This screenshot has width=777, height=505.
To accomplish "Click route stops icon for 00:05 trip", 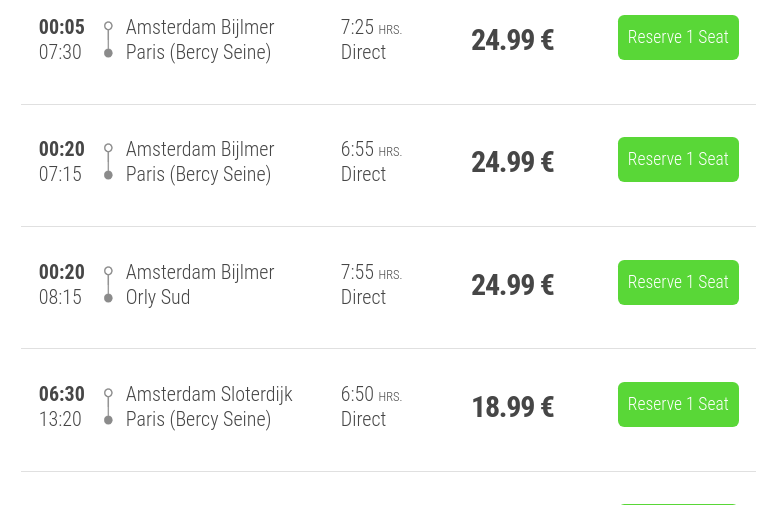I will [108, 40].
